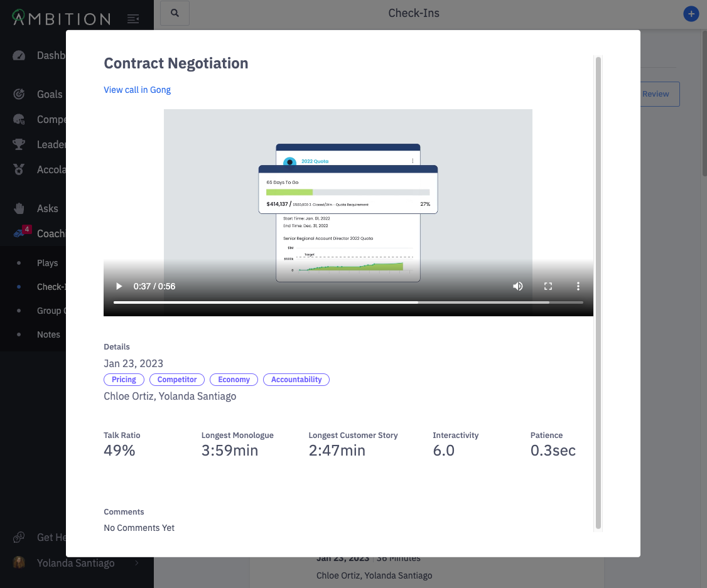Click the Ambition logo
707x588 pixels.
click(x=62, y=18)
